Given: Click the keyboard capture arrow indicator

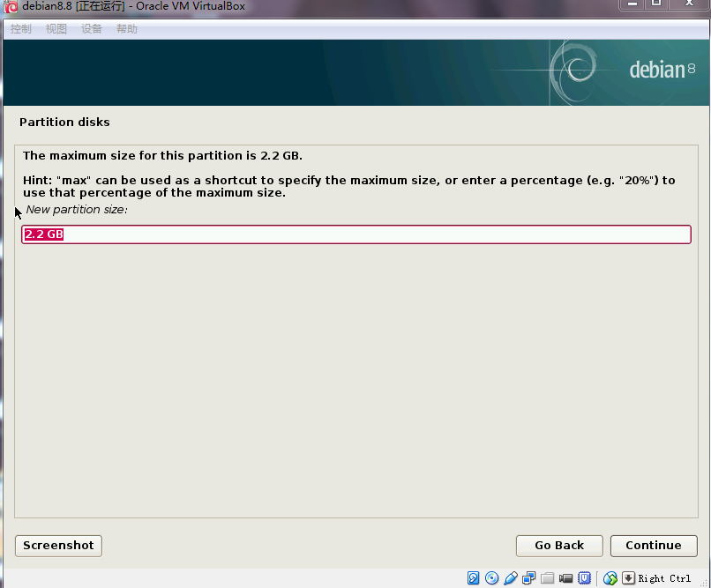Looking at the screenshot, I should pos(628,578).
